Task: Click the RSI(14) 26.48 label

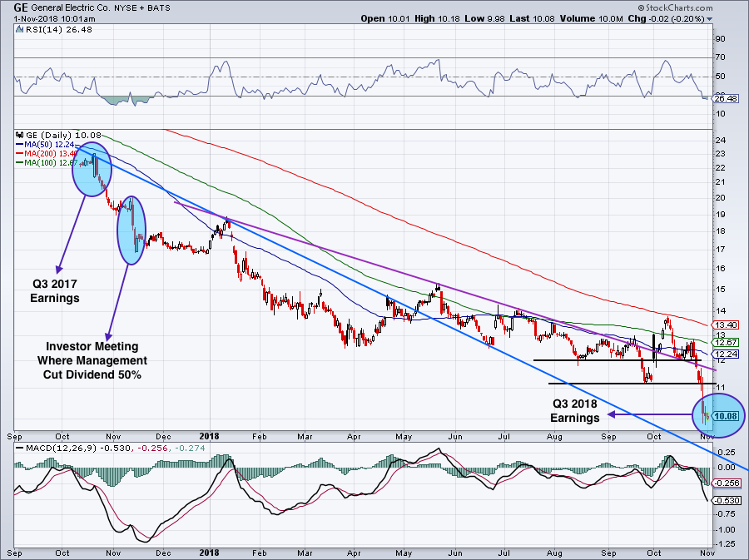Action: [x=59, y=30]
